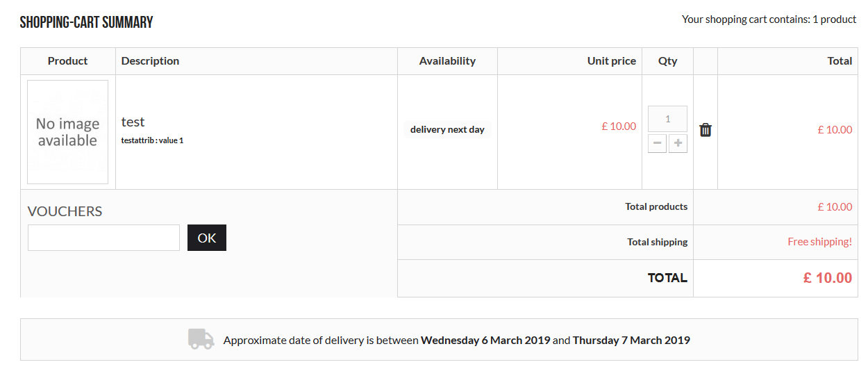Screen dimensions: 868x376
Task: Click the Availability column header
Action: click(x=447, y=61)
